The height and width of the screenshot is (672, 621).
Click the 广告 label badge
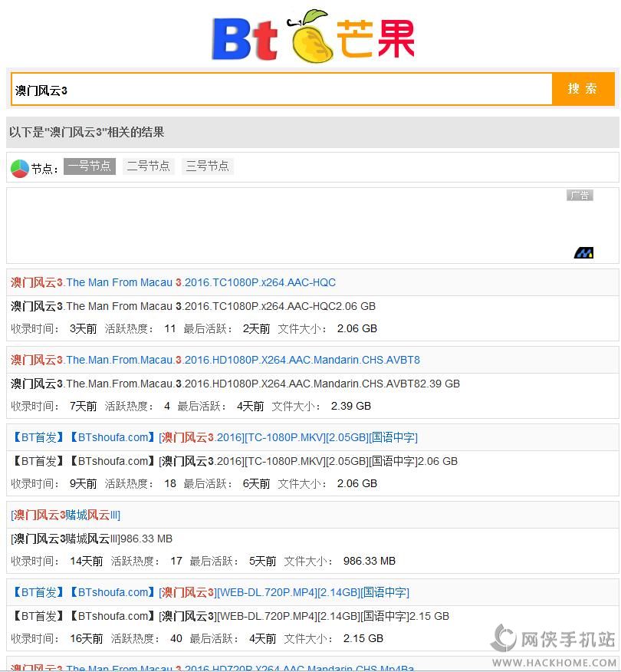pyautogui.click(x=580, y=196)
